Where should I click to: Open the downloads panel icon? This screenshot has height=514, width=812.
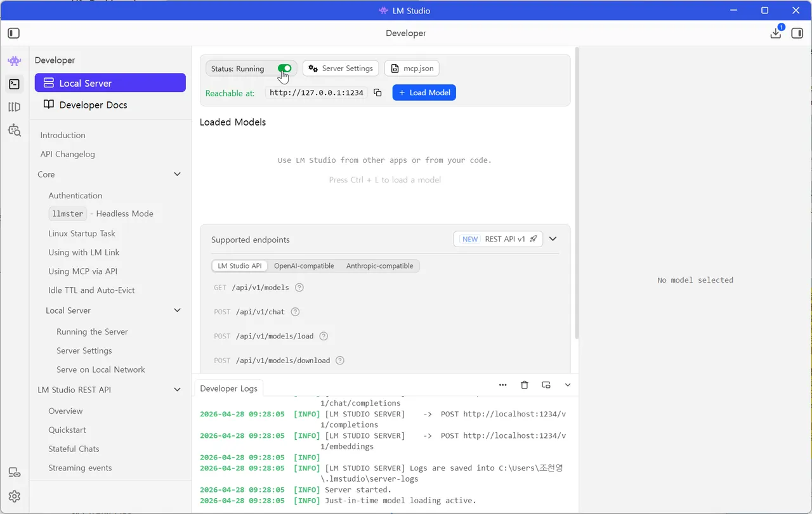click(775, 33)
